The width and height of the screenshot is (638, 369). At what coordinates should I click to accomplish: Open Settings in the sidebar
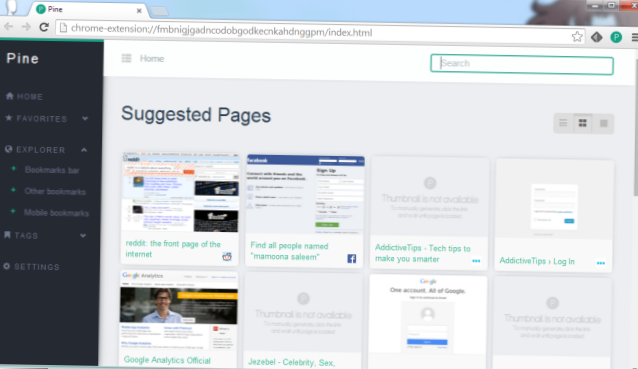(x=32, y=267)
